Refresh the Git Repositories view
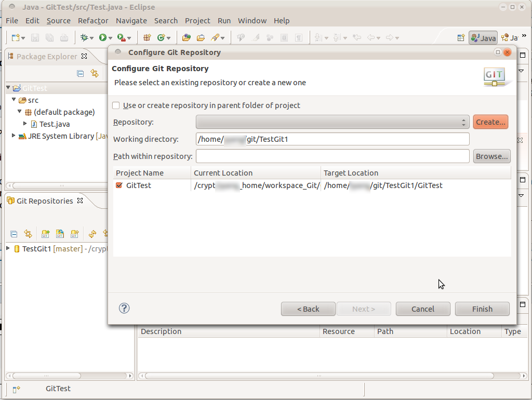This screenshot has width=532, height=400. 92,234
